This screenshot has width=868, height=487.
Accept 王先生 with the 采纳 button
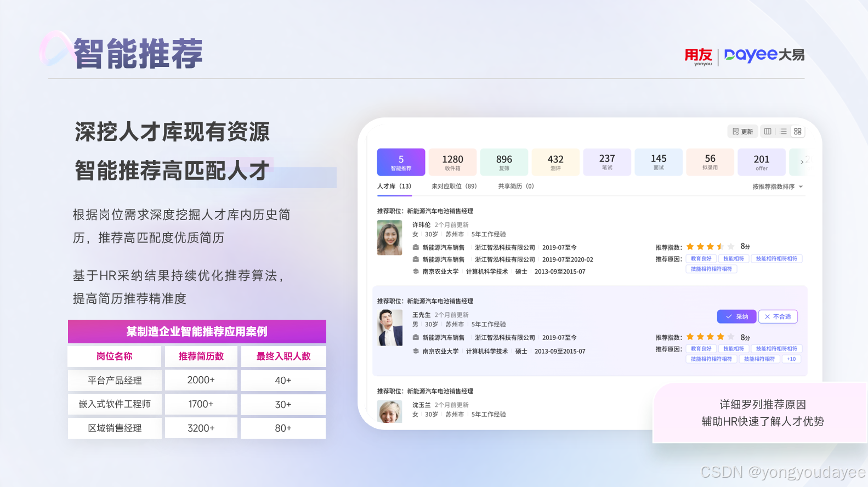coord(737,316)
